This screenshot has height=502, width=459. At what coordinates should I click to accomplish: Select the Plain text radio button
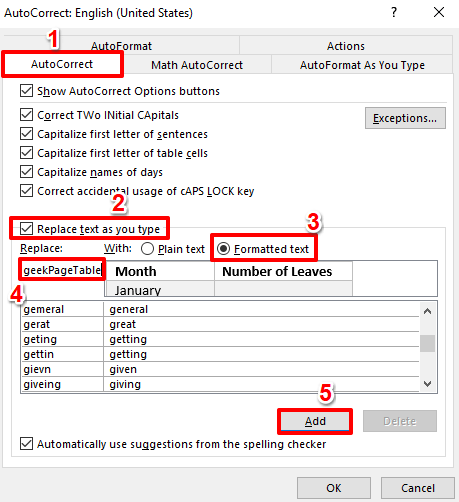click(x=147, y=249)
